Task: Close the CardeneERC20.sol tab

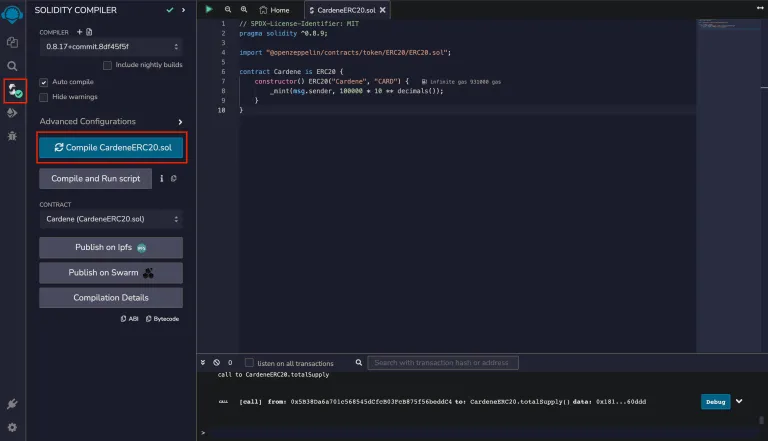Action: click(x=383, y=10)
